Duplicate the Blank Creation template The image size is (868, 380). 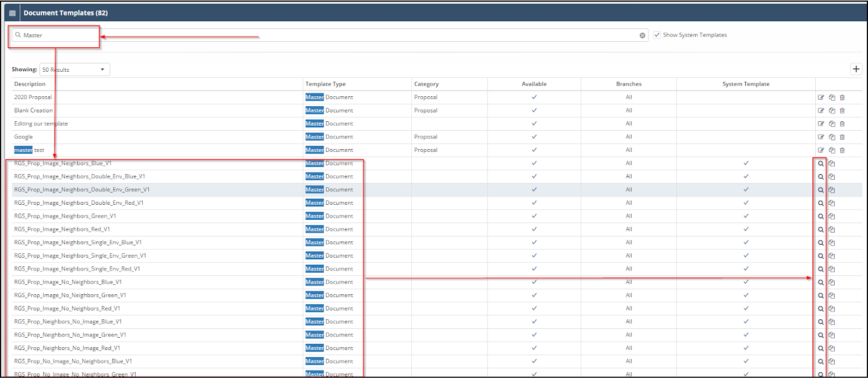(x=832, y=110)
